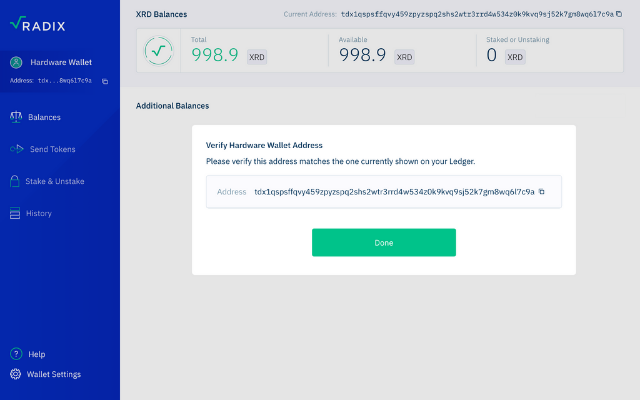Click the green checkmark XRD token icon
Image resolution: width=640 pixels, height=400 pixels.
tap(158, 51)
